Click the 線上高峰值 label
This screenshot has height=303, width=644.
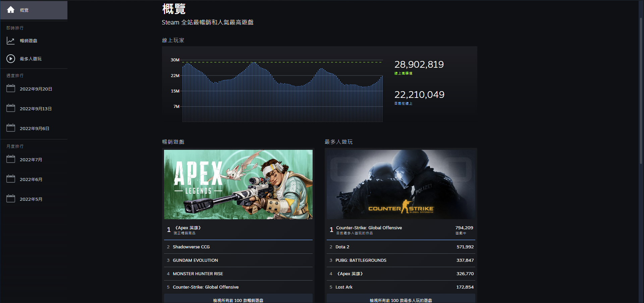pos(403,73)
